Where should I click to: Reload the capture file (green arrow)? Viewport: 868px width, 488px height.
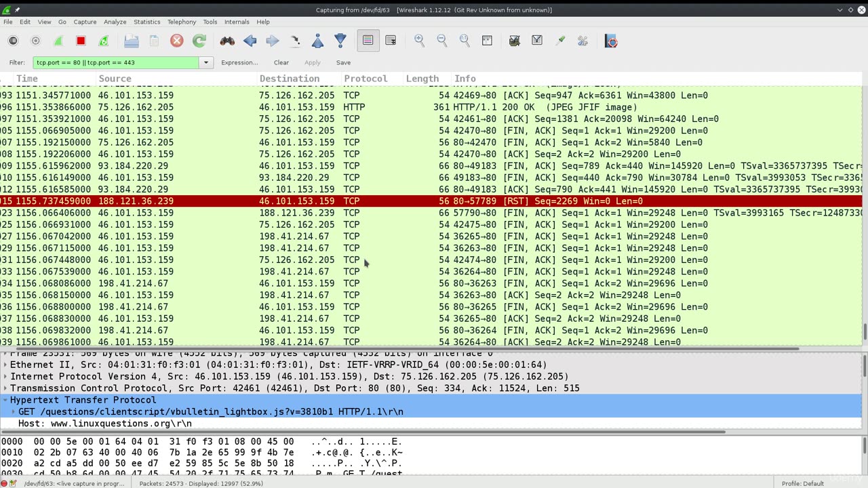pyautogui.click(x=199, y=41)
